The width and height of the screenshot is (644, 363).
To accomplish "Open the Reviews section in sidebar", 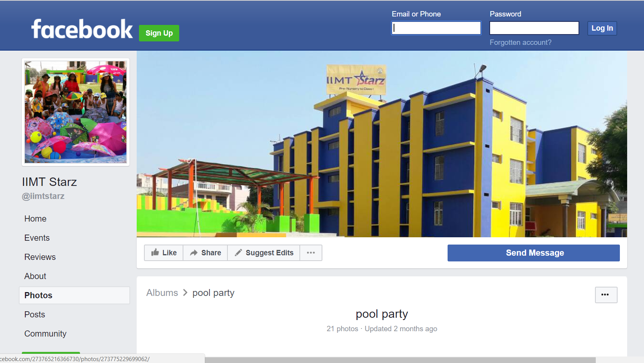I will [40, 257].
